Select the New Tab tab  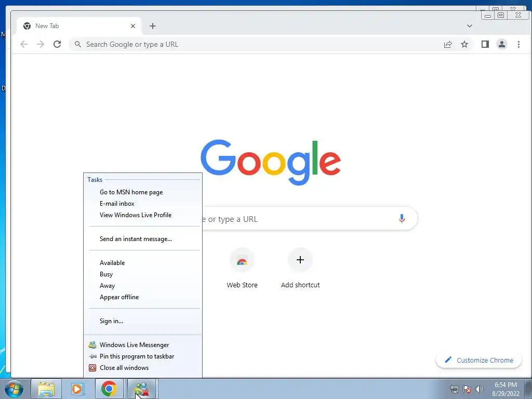coord(79,26)
